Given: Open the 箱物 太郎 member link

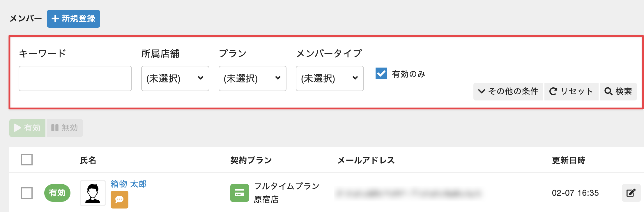Looking at the screenshot, I should [x=128, y=184].
